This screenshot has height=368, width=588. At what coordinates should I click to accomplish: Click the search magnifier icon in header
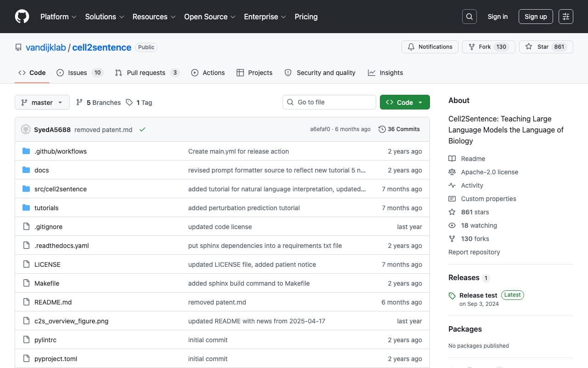[469, 17]
